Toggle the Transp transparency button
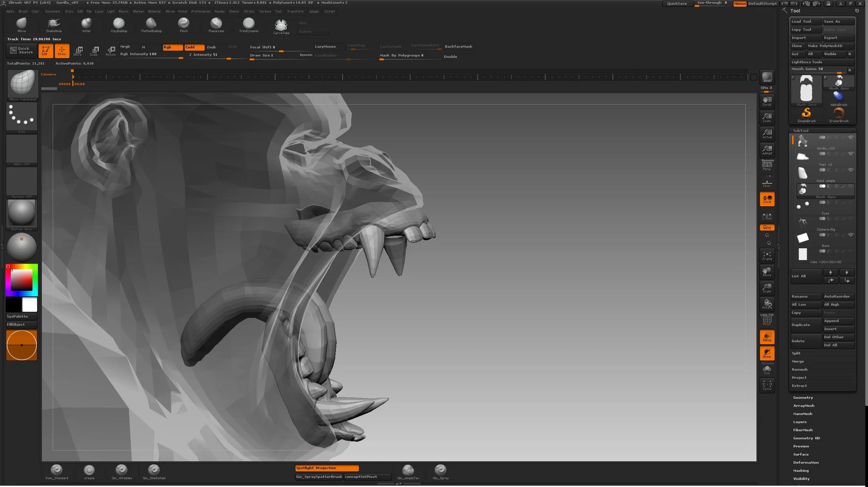This screenshot has width=868, height=487. tap(767, 337)
